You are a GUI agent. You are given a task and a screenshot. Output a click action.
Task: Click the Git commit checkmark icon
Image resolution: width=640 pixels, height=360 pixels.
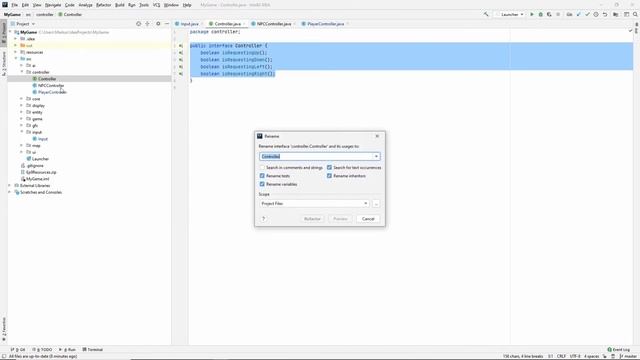point(587,14)
